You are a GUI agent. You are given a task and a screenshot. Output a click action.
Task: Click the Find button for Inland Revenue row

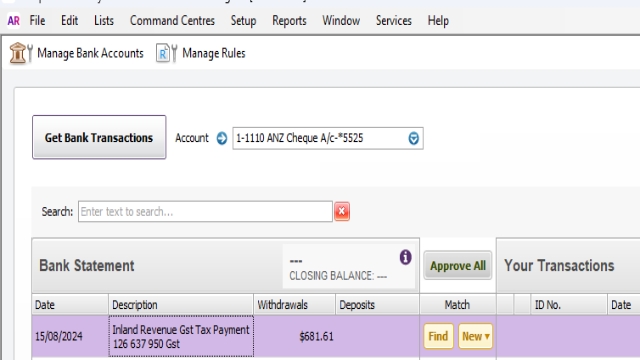(438, 336)
